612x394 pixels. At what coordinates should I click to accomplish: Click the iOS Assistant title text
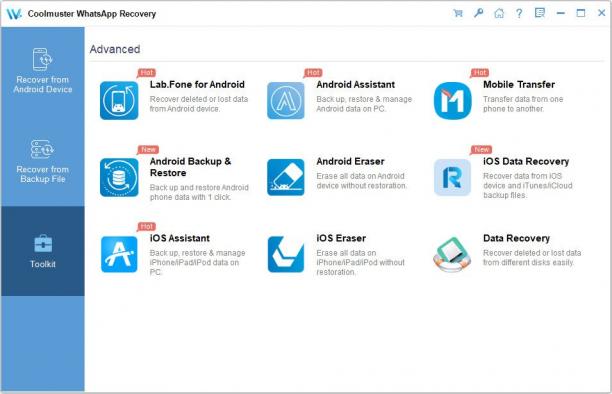[180, 238]
